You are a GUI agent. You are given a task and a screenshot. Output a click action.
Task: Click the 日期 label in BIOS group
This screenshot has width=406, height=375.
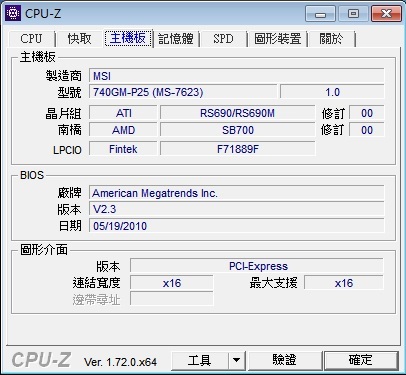pyautogui.click(x=70, y=226)
